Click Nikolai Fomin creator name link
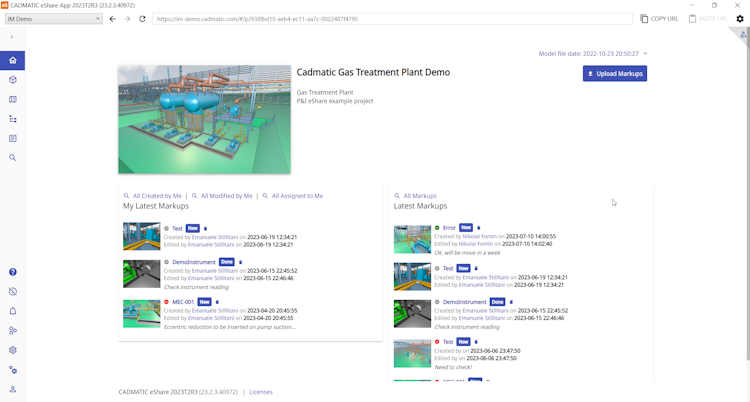Viewport: 750px width, 402px height. click(479, 236)
